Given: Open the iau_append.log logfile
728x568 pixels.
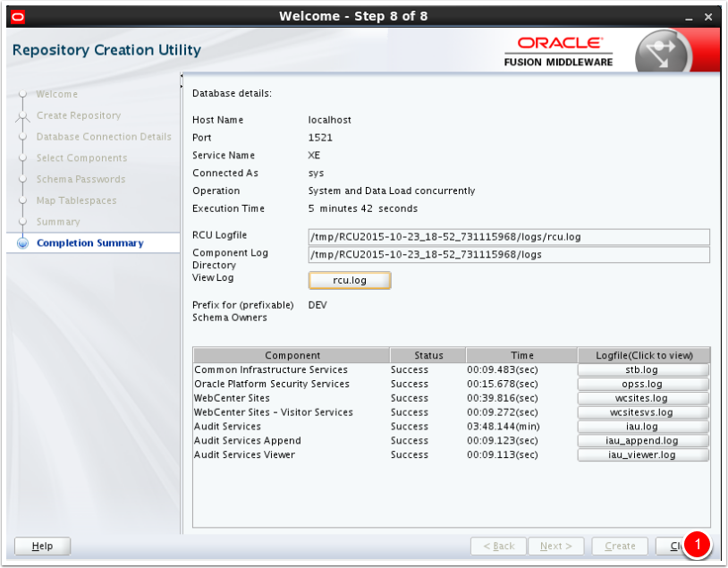Looking at the screenshot, I should coord(643,441).
